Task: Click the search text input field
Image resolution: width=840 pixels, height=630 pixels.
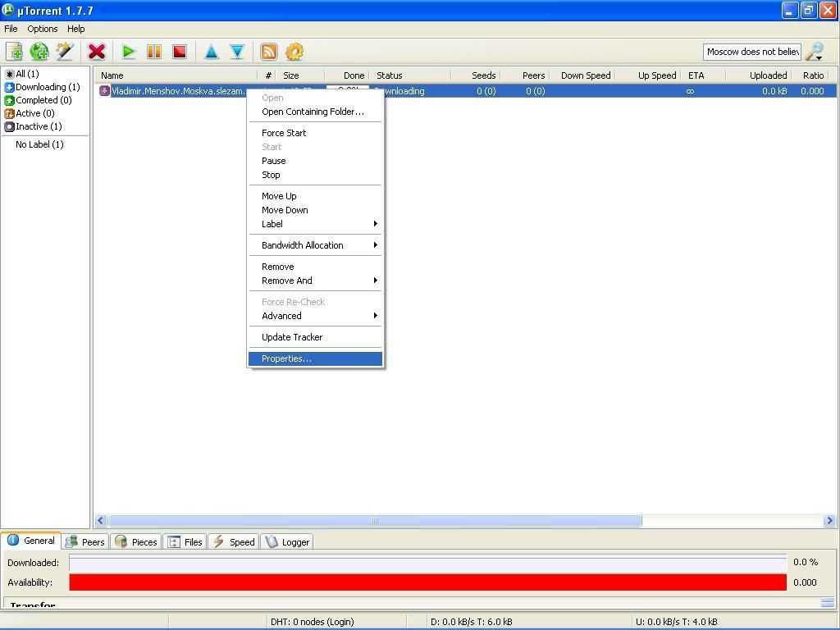Action: click(x=751, y=52)
